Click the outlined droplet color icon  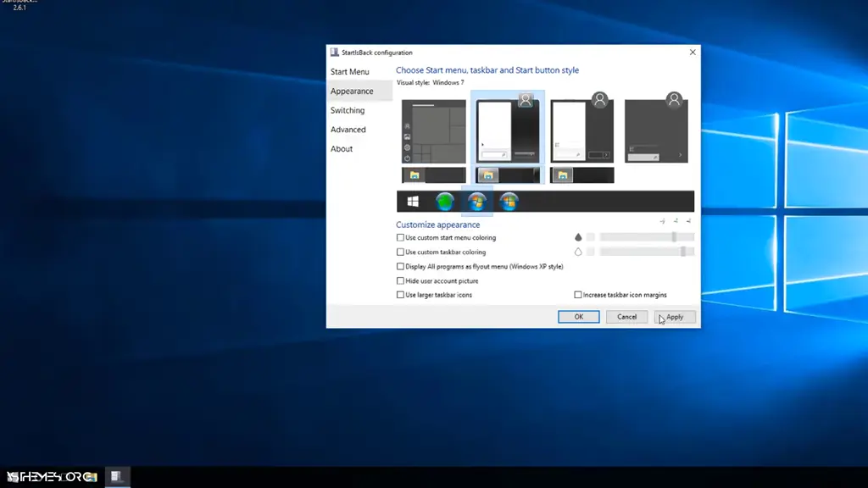pos(578,251)
